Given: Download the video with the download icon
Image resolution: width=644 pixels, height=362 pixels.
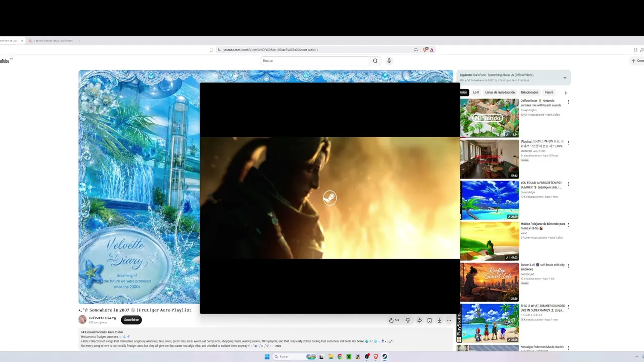Looking at the screenshot, I should pyautogui.click(x=439, y=320).
